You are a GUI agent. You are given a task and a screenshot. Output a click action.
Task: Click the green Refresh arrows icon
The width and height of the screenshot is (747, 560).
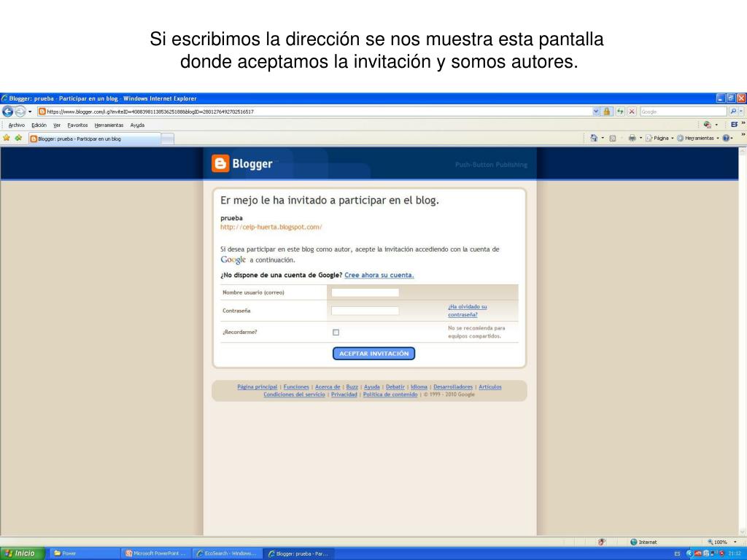[x=620, y=112]
